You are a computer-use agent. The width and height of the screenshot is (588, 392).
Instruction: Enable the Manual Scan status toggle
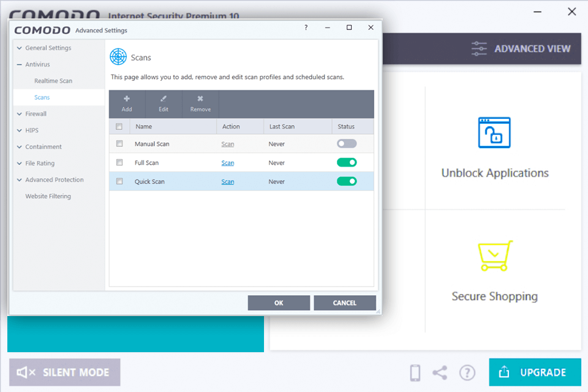click(x=347, y=144)
